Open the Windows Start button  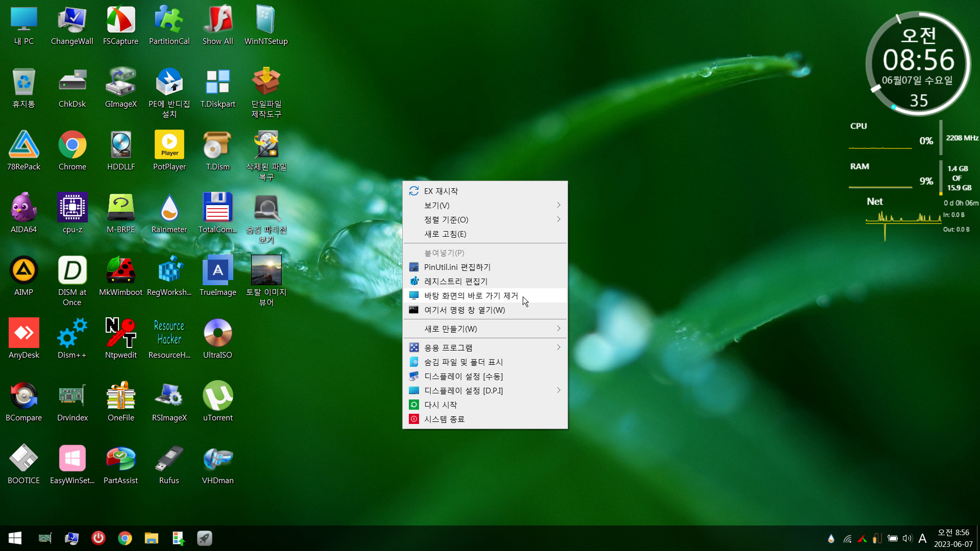pyautogui.click(x=15, y=538)
